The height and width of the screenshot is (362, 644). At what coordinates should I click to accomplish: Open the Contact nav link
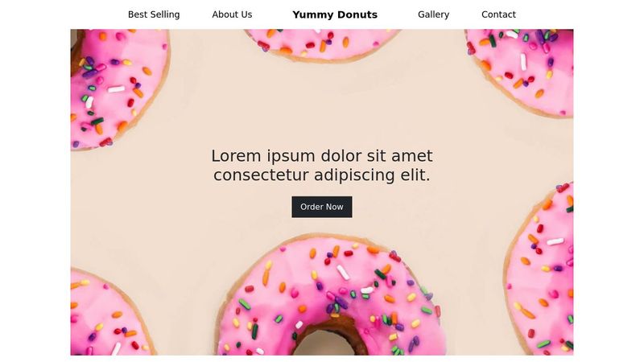click(x=498, y=14)
